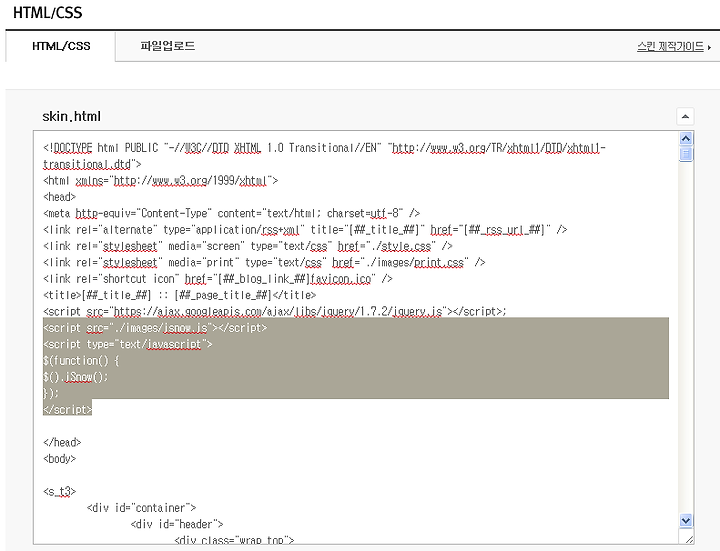
Task: Click the jquery.js script line
Action: coord(275,311)
